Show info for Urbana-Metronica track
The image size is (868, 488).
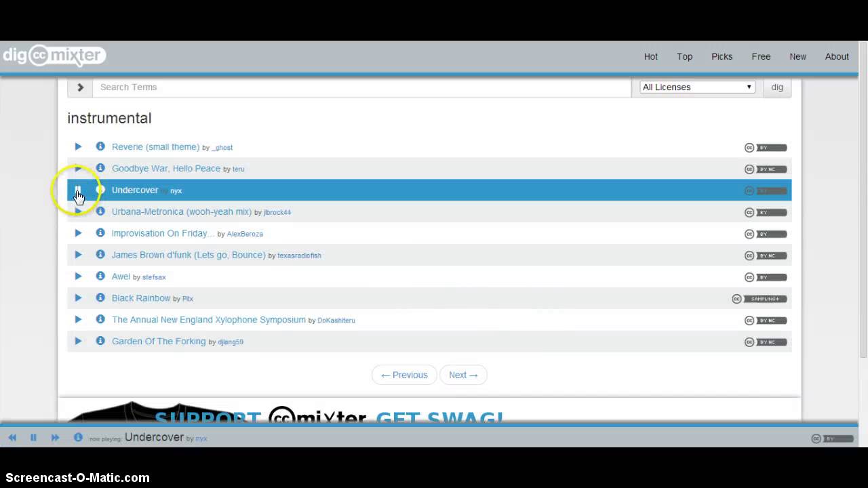pyautogui.click(x=100, y=211)
